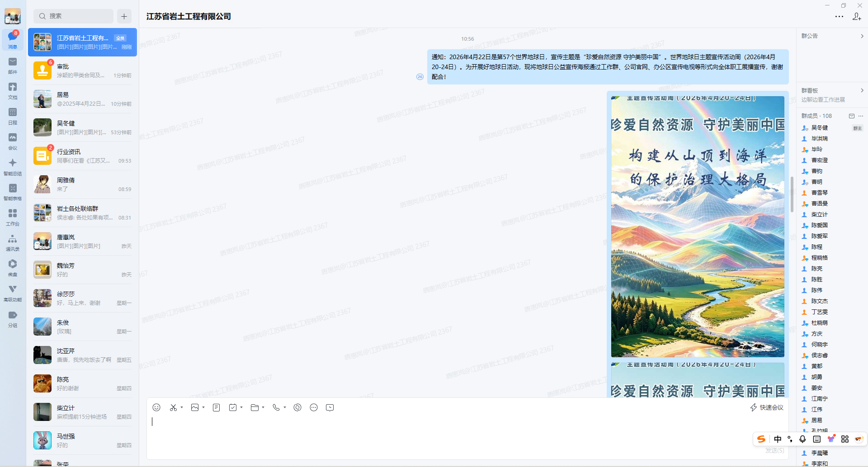The height and width of the screenshot is (467, 868).
Task: Open dropdown arrow next to the phone icon
Action: [285, 407]
